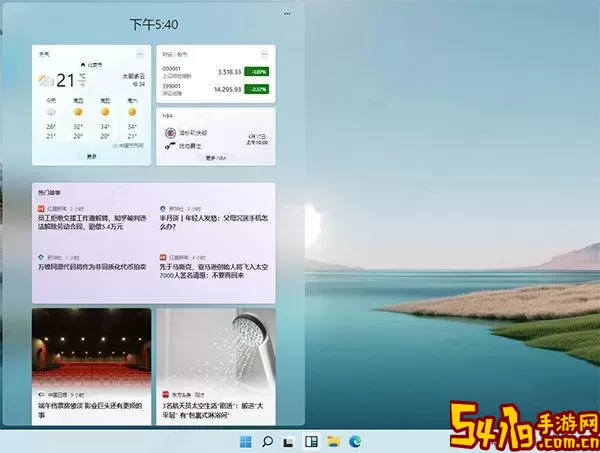The image size is (600, 453).
Task: Click the 14,295.93 index value
Action: (227, 89)
